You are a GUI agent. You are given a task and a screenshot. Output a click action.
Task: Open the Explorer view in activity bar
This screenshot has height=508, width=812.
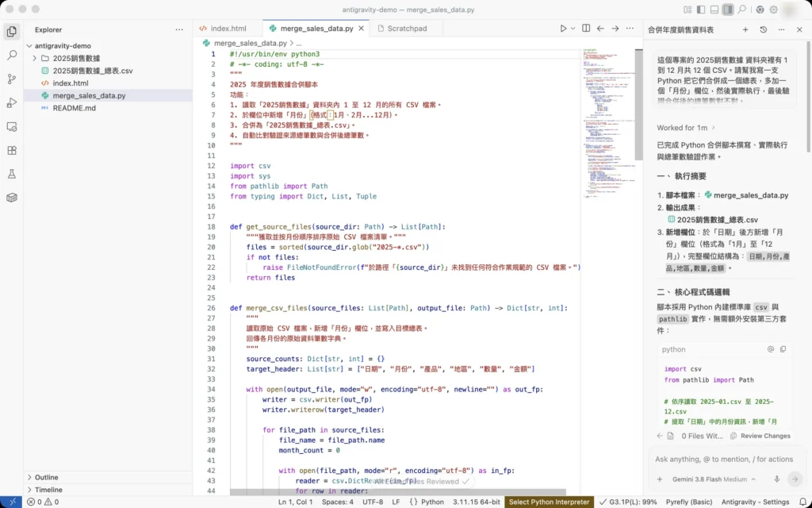pos(11,32)
